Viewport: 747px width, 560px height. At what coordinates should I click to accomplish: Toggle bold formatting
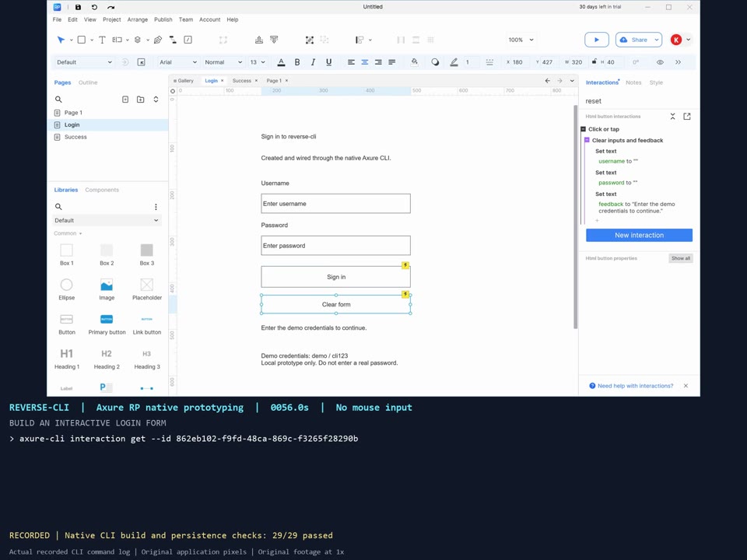[297, 62]
